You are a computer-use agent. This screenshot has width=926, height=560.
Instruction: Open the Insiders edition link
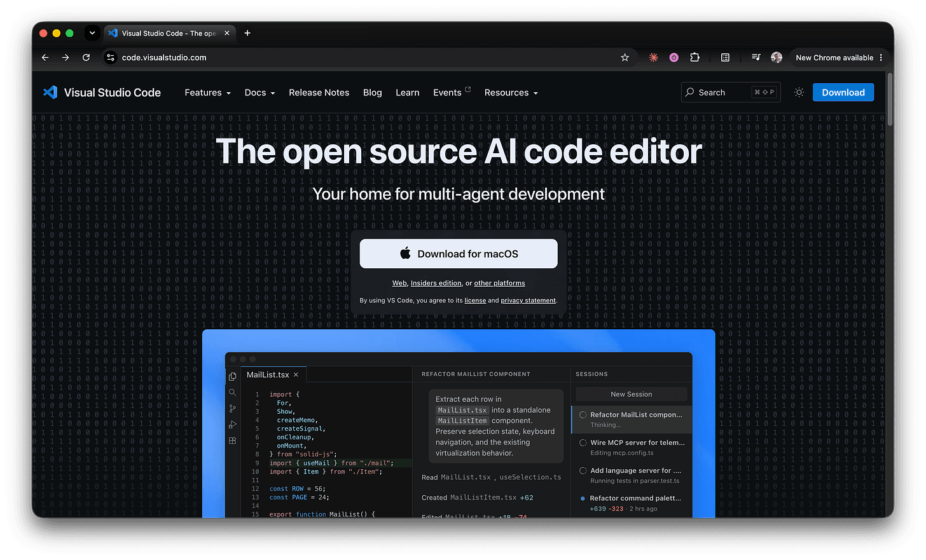tap(436, 283)
